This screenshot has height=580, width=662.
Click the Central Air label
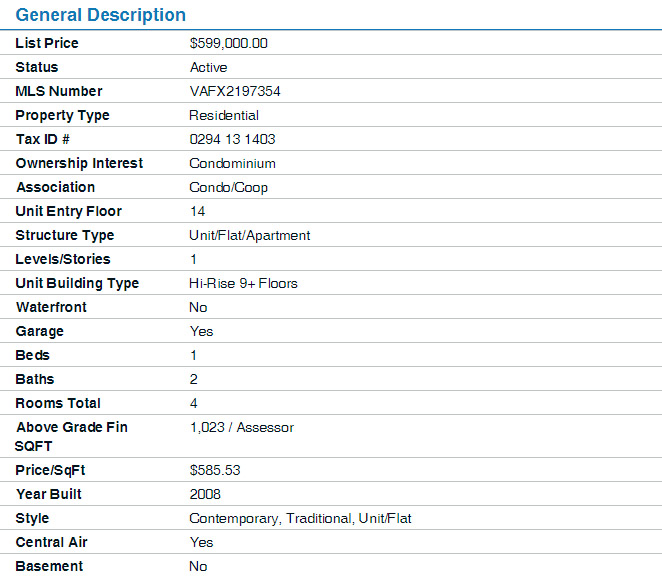[52, 542]
